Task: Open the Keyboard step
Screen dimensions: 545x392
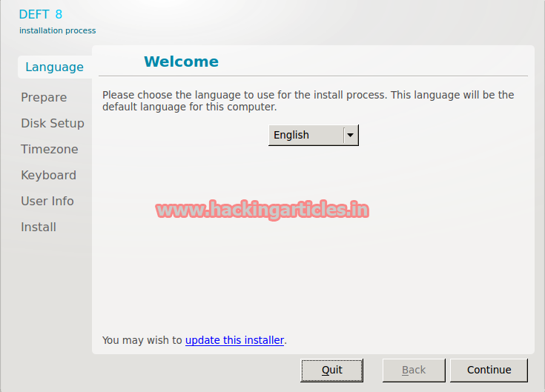Action: 48,176
